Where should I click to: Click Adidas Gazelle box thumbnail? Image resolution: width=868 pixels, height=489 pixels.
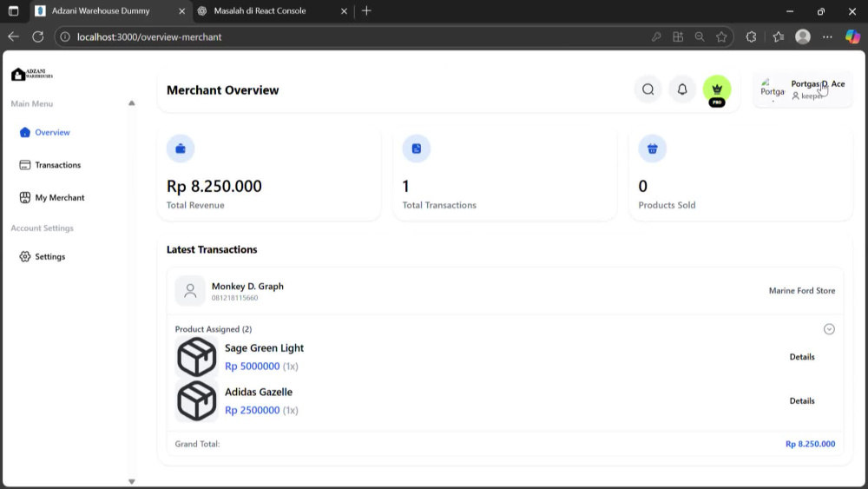pyautogui.click(x=196, y=401)
